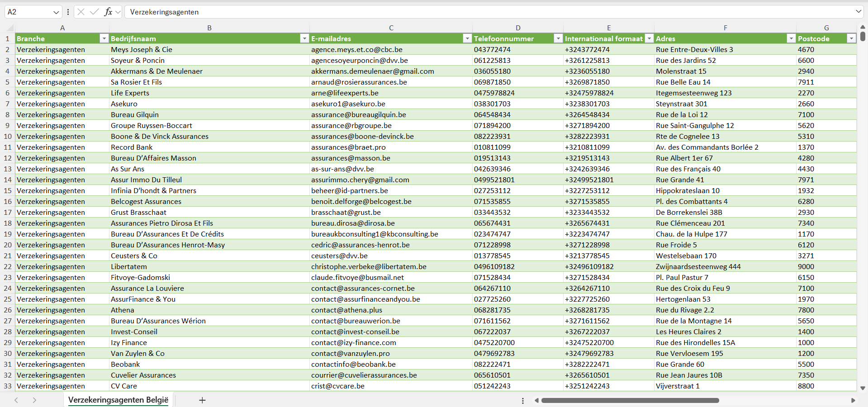Image resolution: width=868 pixels, height=407 pixels.
Task: Open the E-mailadres filter dropdown
Action: [467, 39]
